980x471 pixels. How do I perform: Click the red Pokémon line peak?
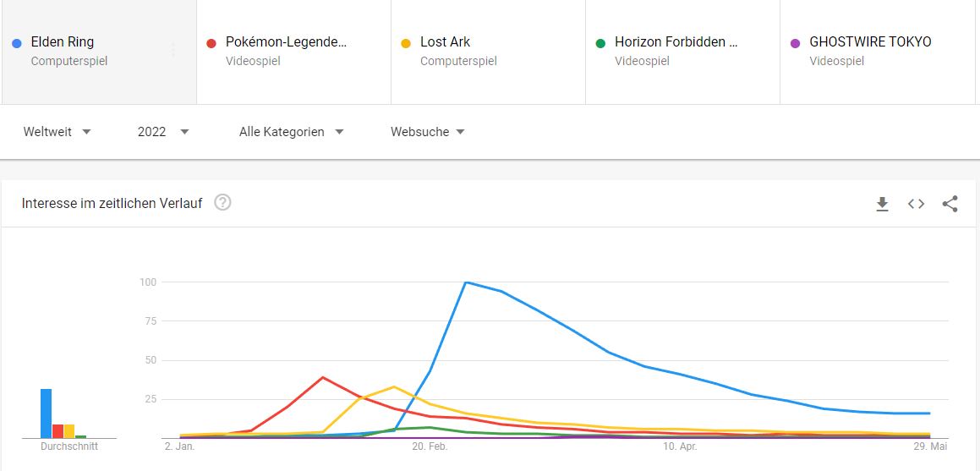click(x=322, y=377)
